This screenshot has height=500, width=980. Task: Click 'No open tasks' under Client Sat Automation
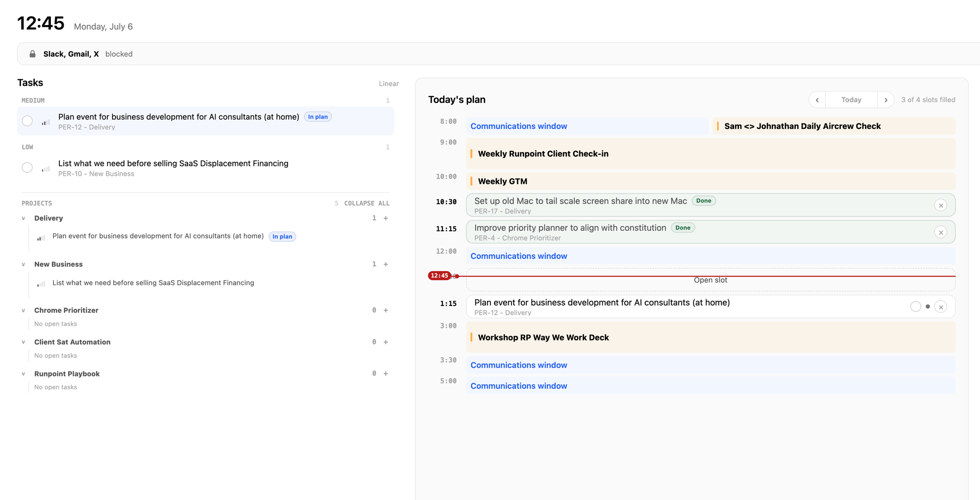[55, 356]
